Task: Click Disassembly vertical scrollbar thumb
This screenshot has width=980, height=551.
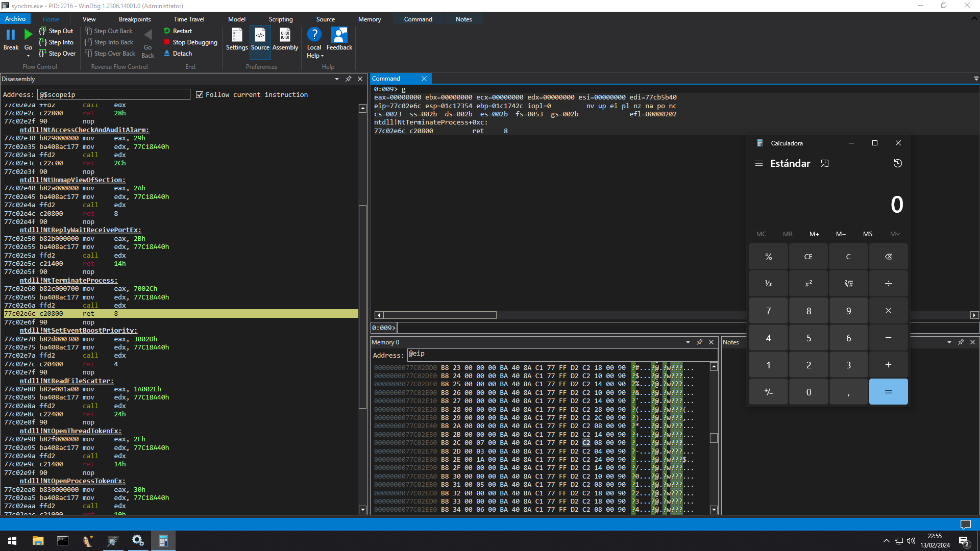Action: (x=363, y=307)
